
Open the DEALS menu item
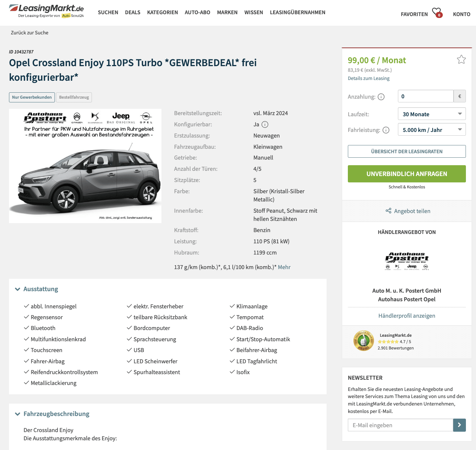(x=133, y=12)
